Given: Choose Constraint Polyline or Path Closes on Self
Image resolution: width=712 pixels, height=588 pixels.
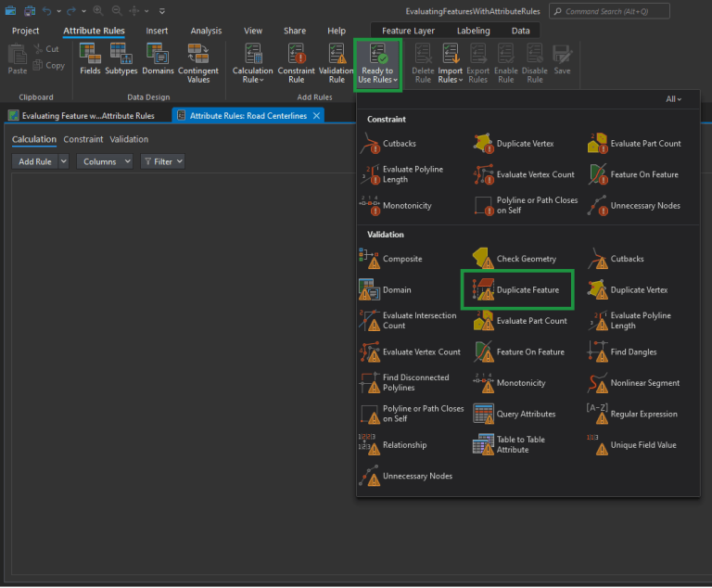Looking at the screenshot, I should (526, 205).
